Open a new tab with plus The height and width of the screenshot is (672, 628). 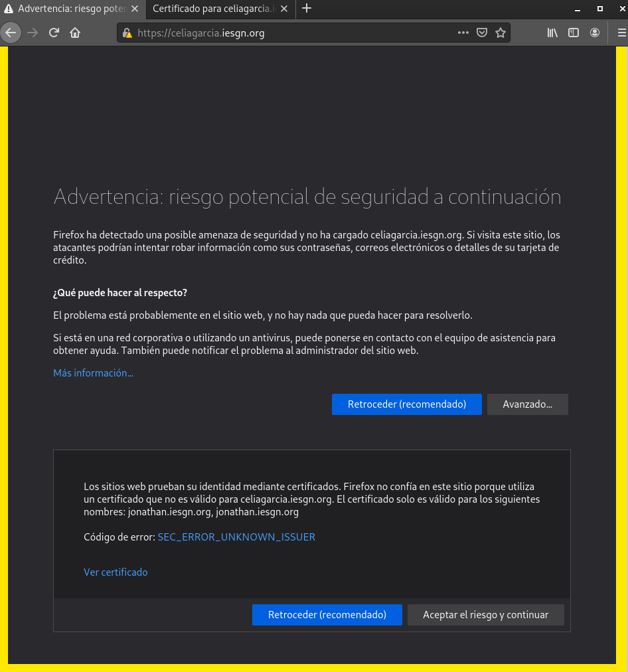click(307, 9)
